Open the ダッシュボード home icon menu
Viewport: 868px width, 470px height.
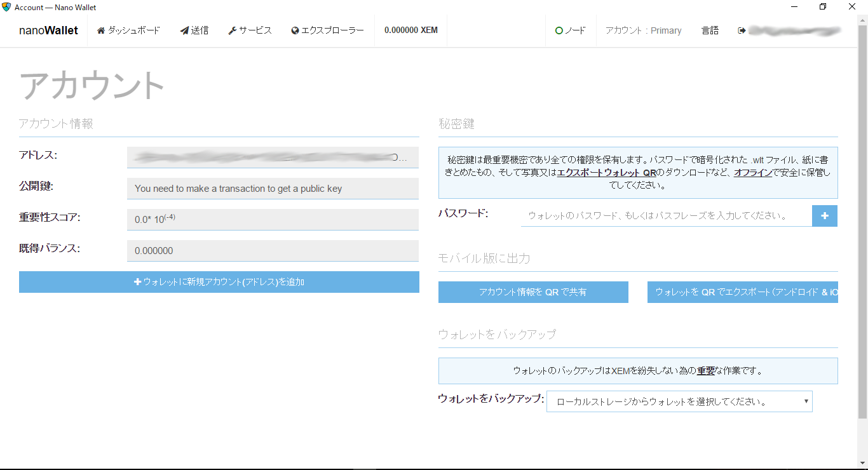101,30
